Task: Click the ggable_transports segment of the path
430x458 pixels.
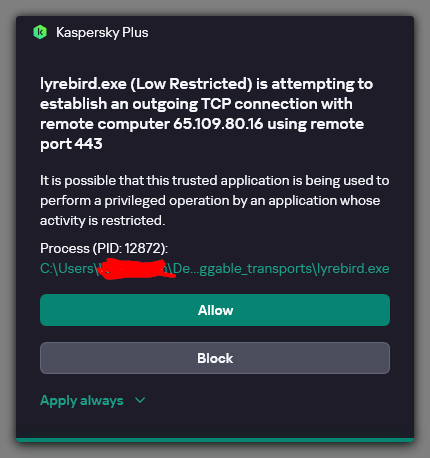Action: point(255,268)
